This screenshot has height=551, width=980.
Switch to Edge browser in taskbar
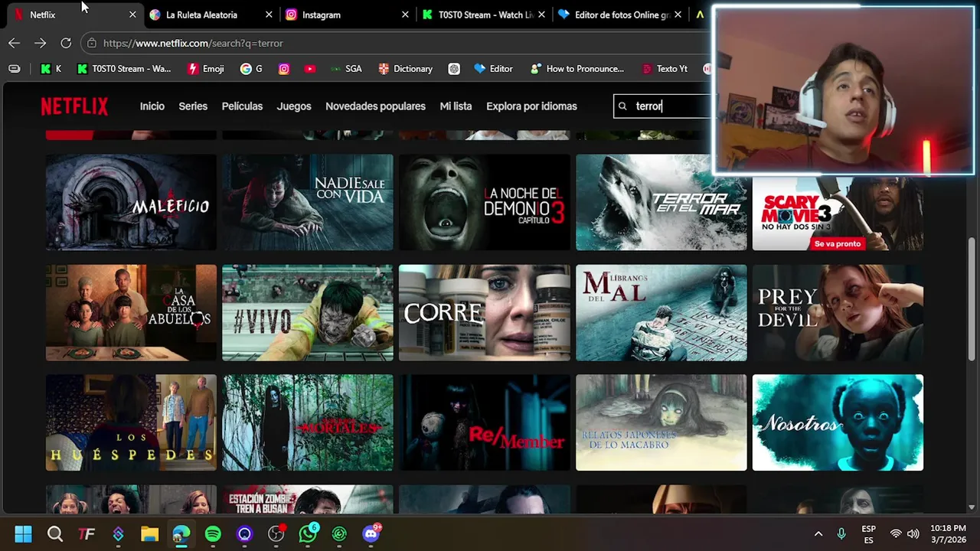pyautogui.click(x=181, y=534)
